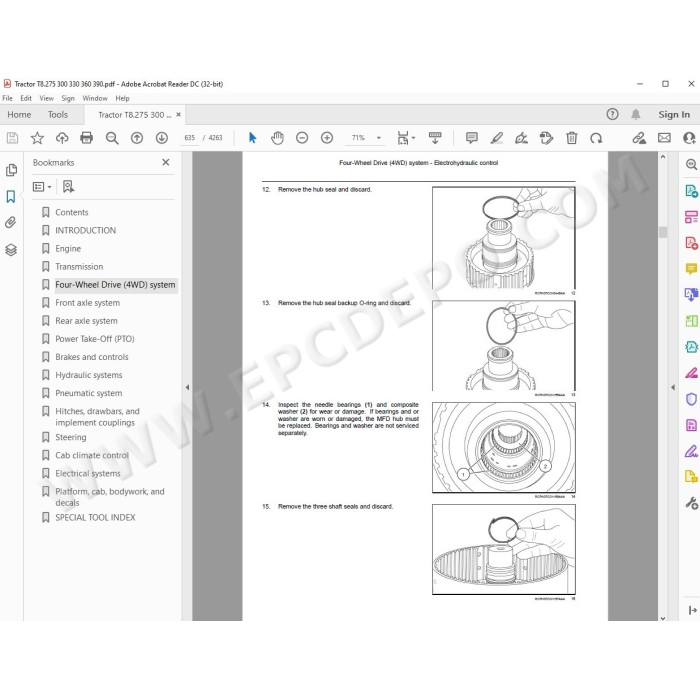Image resolution: width=700 pixels, height=700 pixels.
Task: Open the Attachments paperclip panel
Action: click(x=11, y=222)
